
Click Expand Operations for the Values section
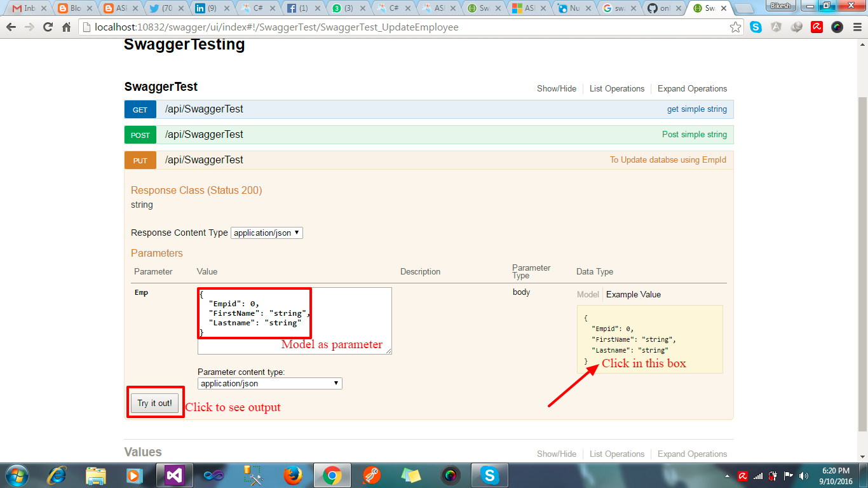pyautogui.click(x=692, y=454)
